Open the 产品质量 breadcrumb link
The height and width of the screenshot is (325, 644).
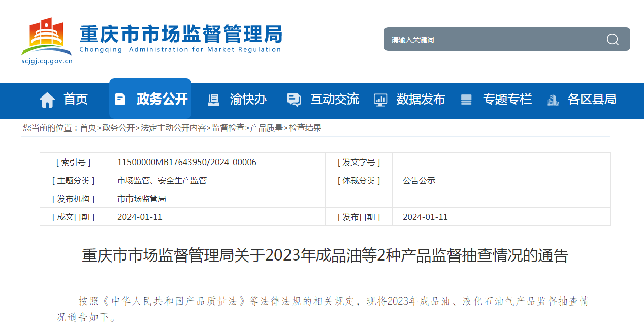[267, 128]
